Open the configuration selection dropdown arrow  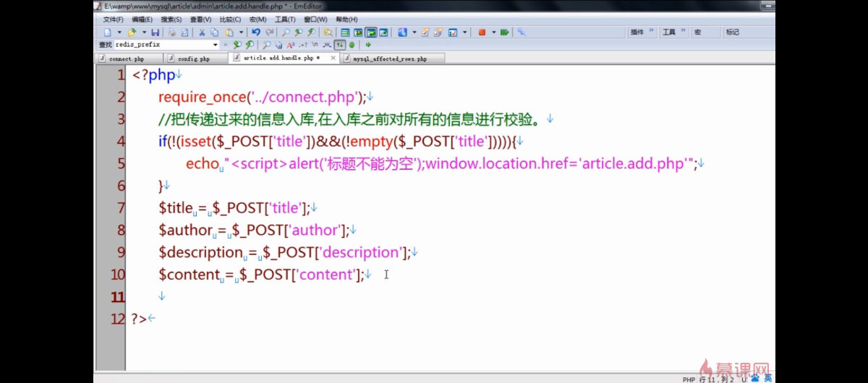click(x=414, y=33)
